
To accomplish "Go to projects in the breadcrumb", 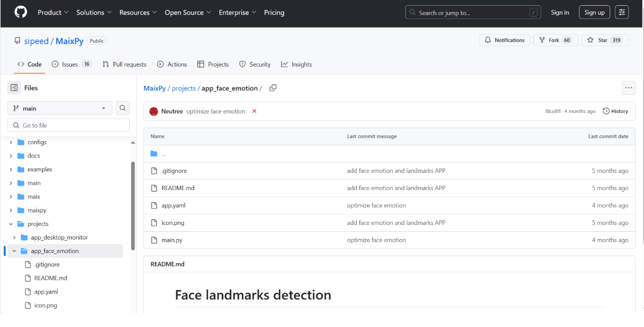I will [x=184, y=89].
